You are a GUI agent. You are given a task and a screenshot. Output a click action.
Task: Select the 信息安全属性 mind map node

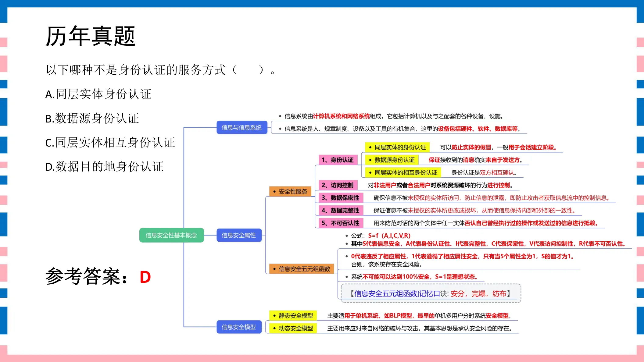239,235
